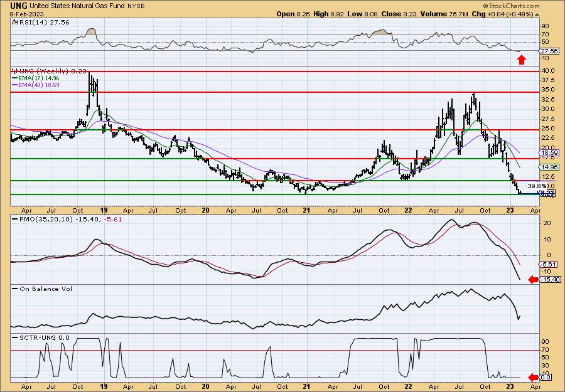Viewport: 565px width, 392px height.
Task: Click the 'Low 8.08' value
Action: (362, 14)
